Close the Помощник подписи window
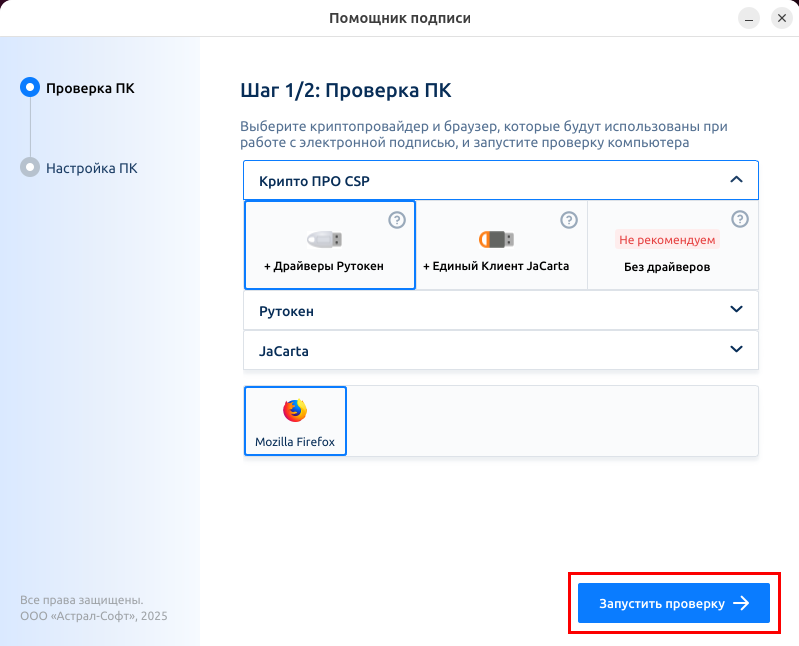This screenshot has width=799, height=646. click(x=782, y=19)
